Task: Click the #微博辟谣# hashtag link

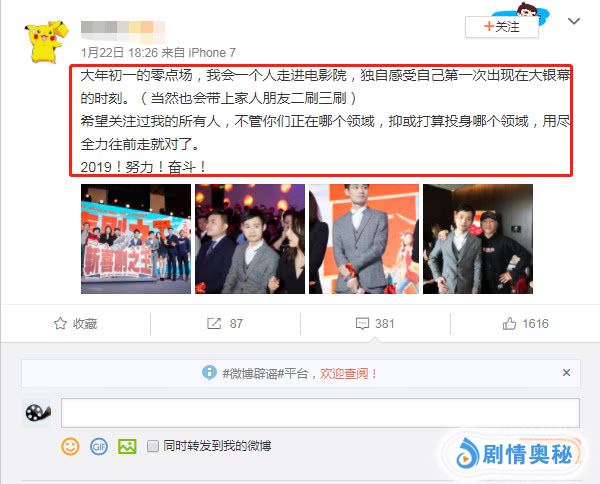Action: (x=253, y=373)
